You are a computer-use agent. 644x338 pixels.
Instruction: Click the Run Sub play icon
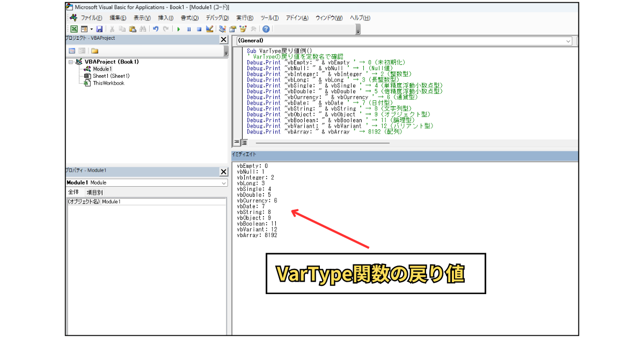(179, 29)
